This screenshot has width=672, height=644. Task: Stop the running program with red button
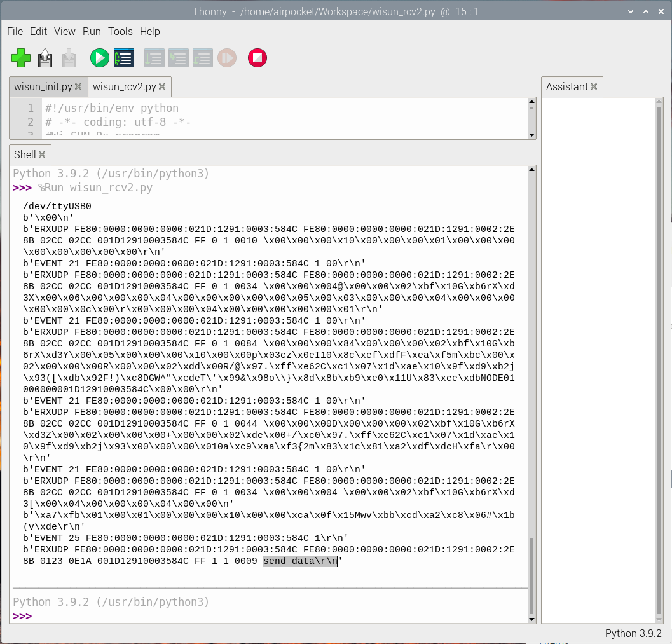(257, 58)
